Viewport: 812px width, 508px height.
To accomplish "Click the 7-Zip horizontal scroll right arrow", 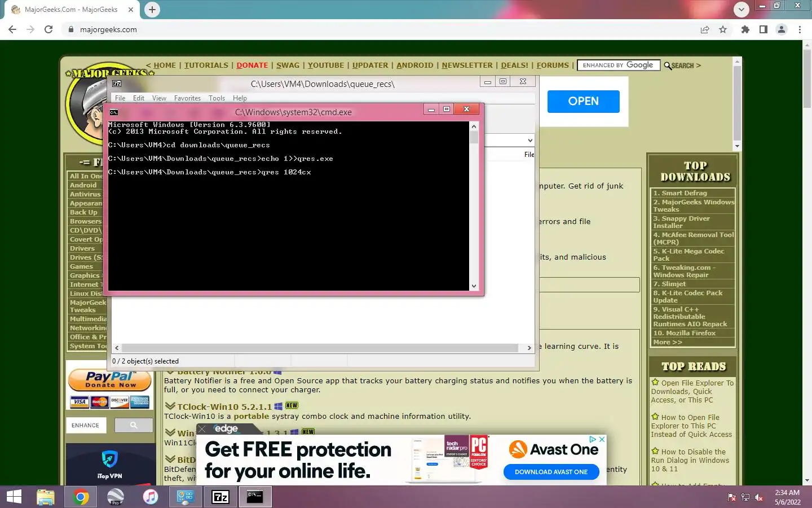I will pos(529,348).
